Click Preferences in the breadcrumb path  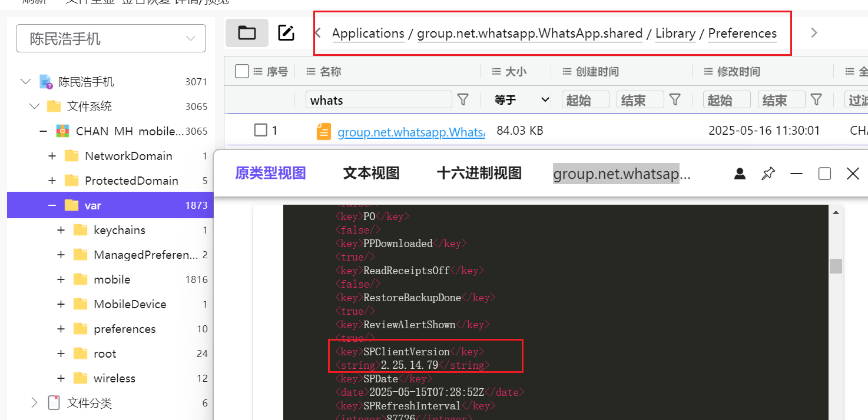742,34
